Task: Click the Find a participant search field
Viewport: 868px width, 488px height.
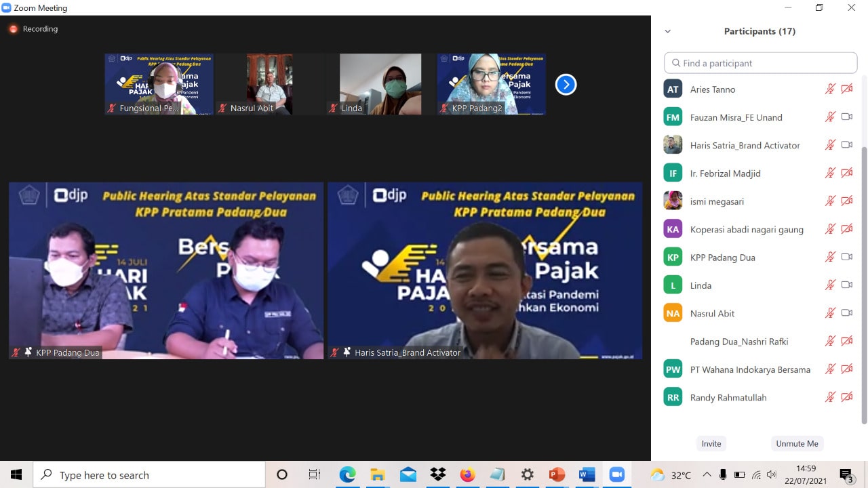Action: (x=761, y=63)
